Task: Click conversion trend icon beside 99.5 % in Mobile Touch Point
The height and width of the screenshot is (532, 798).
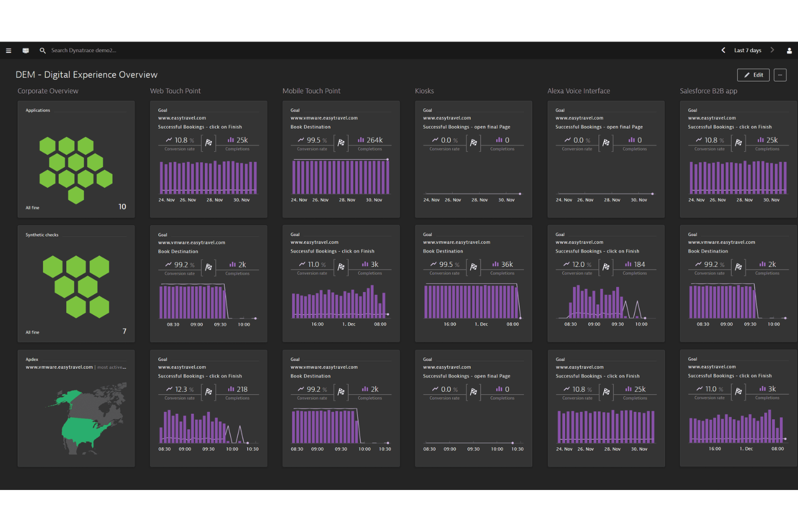Action: click(x=301, y=140)
